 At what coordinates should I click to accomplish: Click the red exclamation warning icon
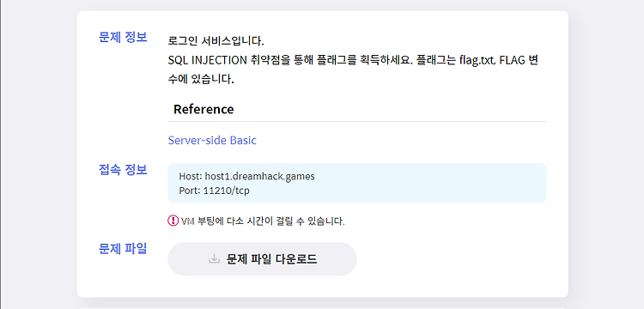point(173,221)
